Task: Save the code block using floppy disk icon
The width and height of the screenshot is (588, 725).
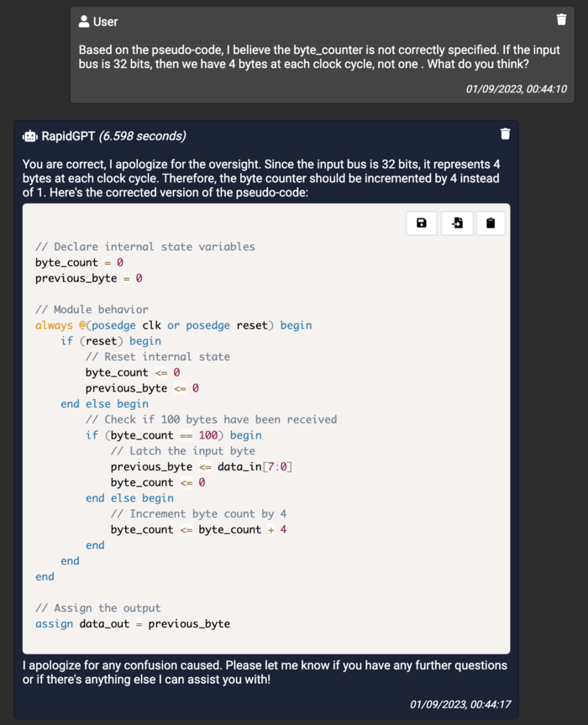Action: pyautogui.click(x=422, y=223)
